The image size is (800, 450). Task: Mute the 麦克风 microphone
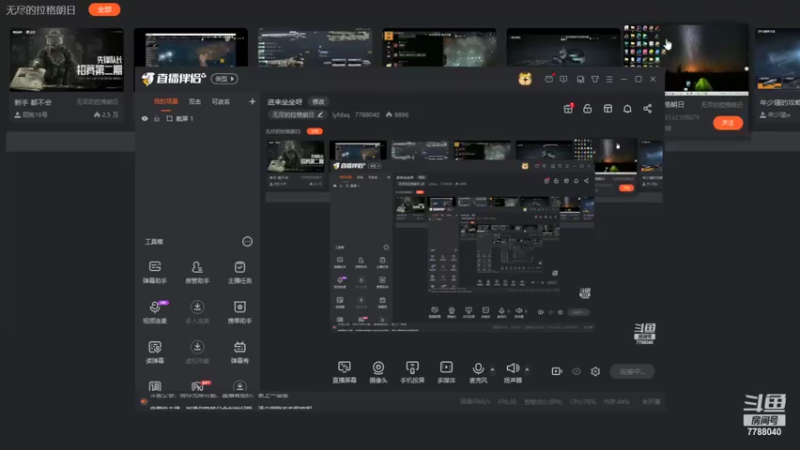pos(478,372)
